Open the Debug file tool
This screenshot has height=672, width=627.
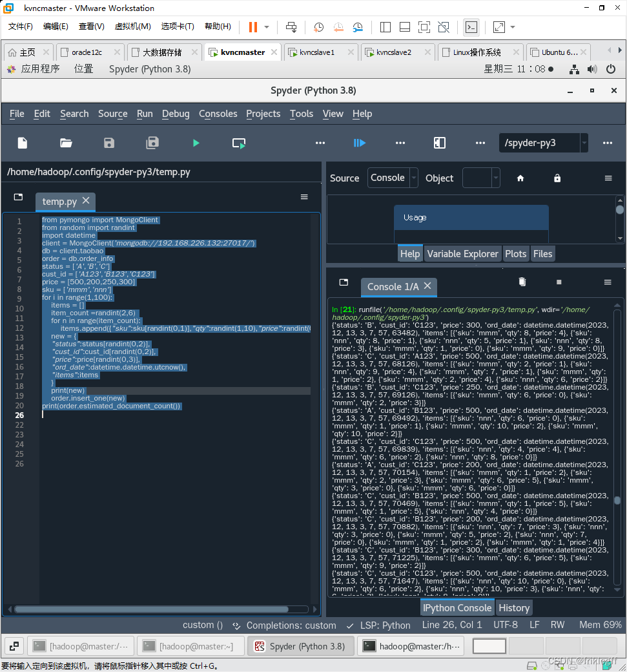click(360, 143)
